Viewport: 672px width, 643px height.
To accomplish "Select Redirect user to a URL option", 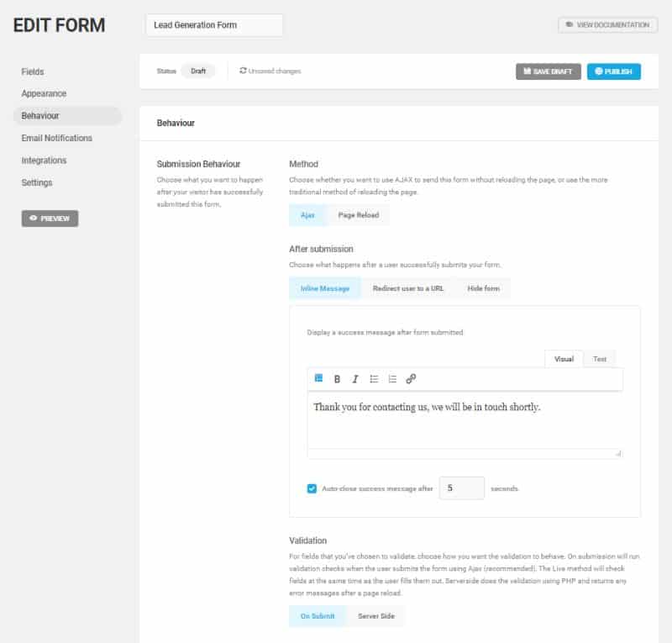I will point(408,288).
